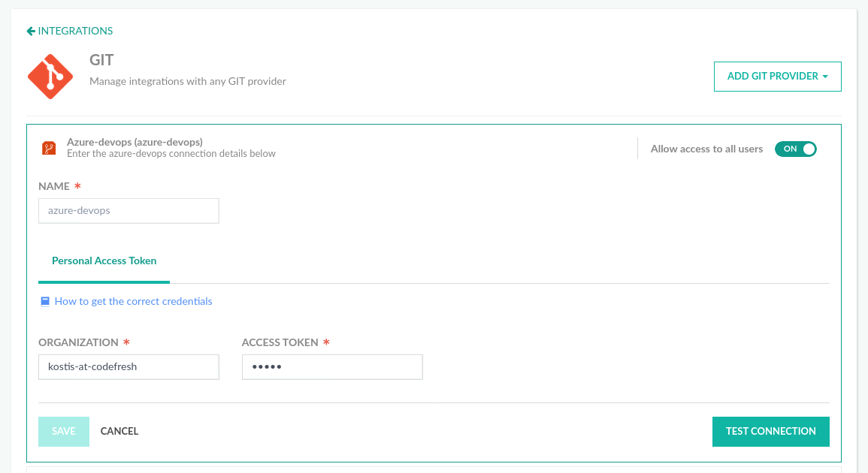Focus the NAME field containing azure-devops

pyautogui.click(x=129, y=211)
